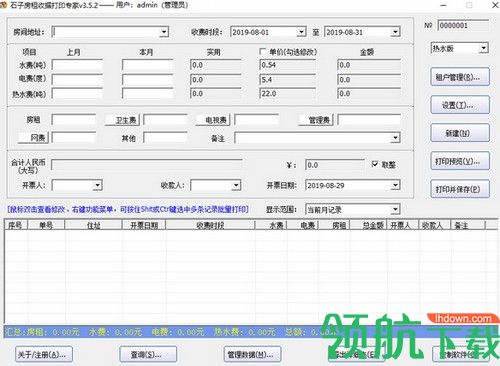Open the 备注 dropdown list
Image resolution: width=500 pixels, height=366 pixels.
395,138
